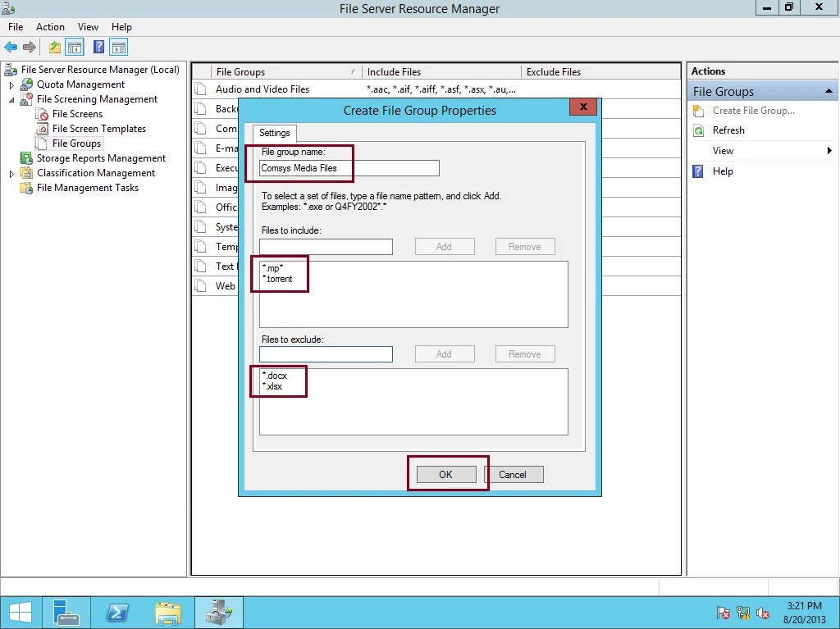Select *.xlsx in the exclude list
This screenshot has width=840, height=629.
tap(272, 387)
